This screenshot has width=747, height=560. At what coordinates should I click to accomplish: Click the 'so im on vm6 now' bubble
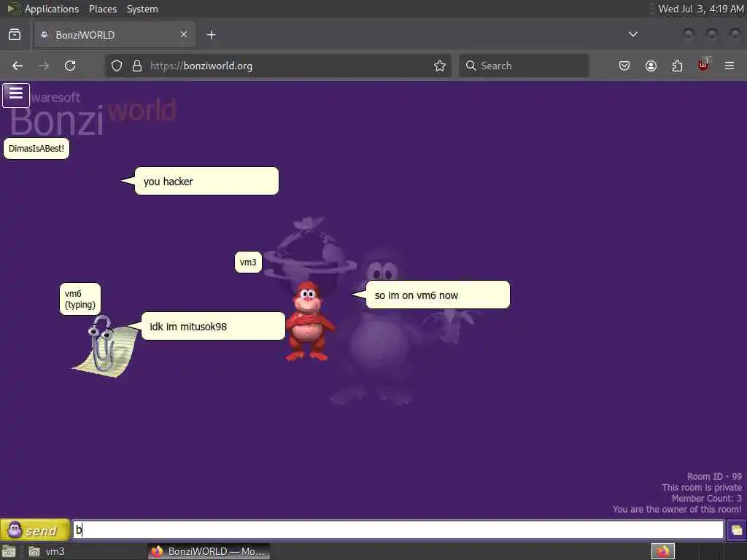click(x=438, y=295)
